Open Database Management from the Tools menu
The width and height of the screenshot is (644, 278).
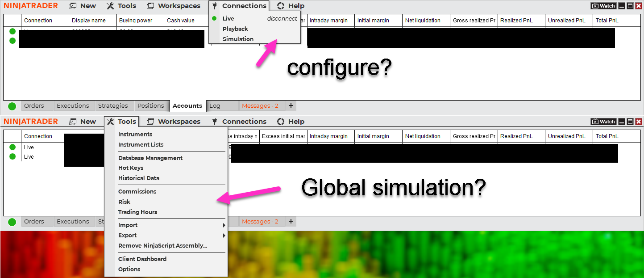[x=150, y=158]
